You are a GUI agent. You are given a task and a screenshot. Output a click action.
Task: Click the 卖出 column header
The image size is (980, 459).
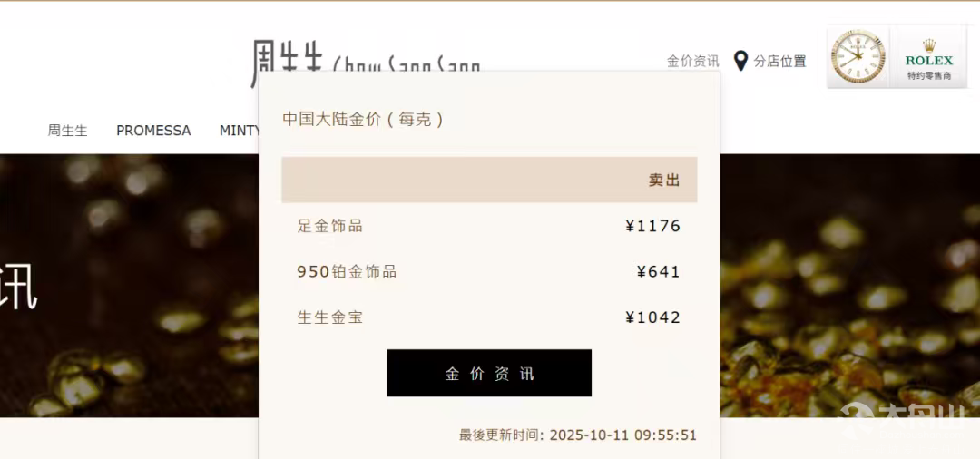pos(664,181)
